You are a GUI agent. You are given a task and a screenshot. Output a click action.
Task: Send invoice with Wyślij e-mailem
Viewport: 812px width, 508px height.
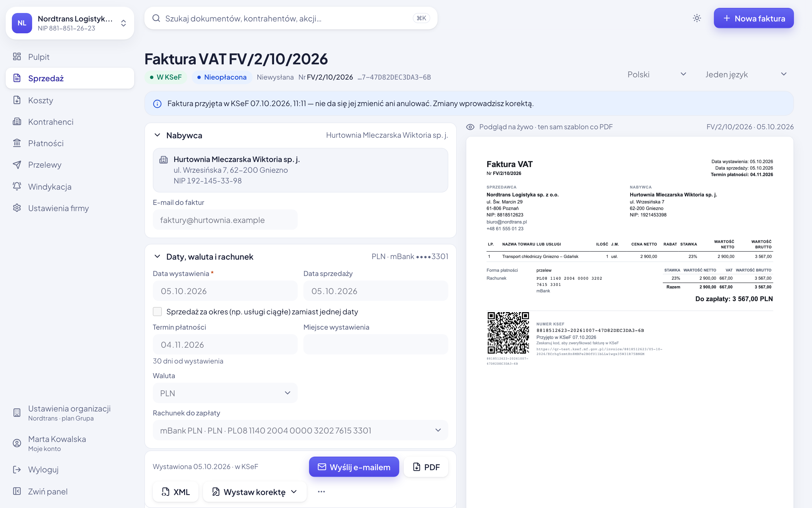(x=354, y=467)
